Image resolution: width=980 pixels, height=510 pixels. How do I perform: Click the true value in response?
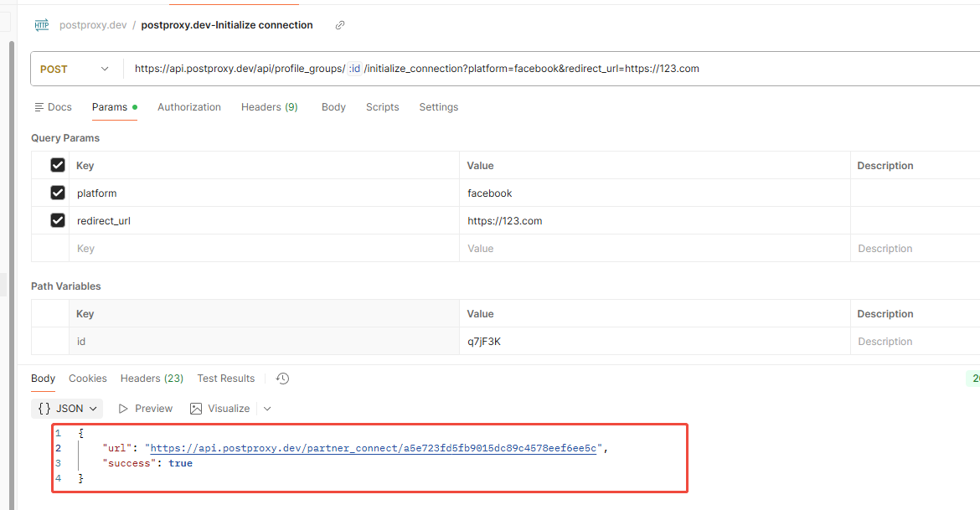(181, 463)
